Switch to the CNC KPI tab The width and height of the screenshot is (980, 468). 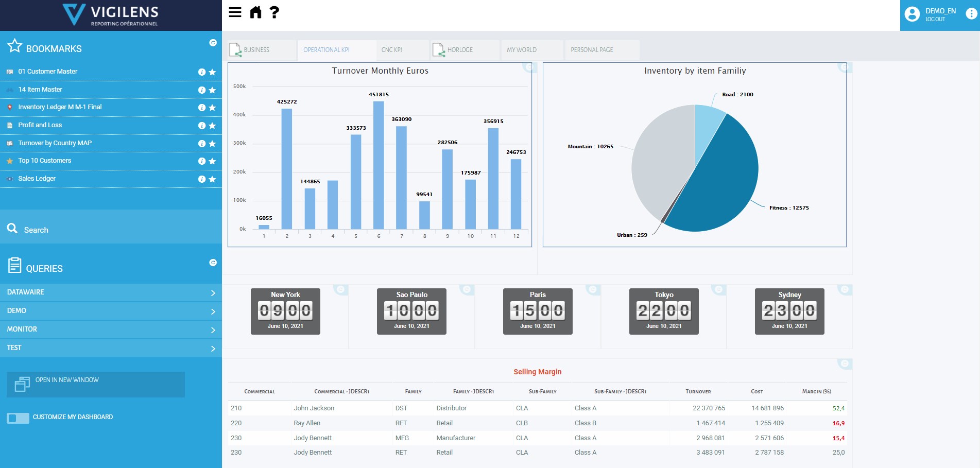pyautogui.click(x=392, y=50)
